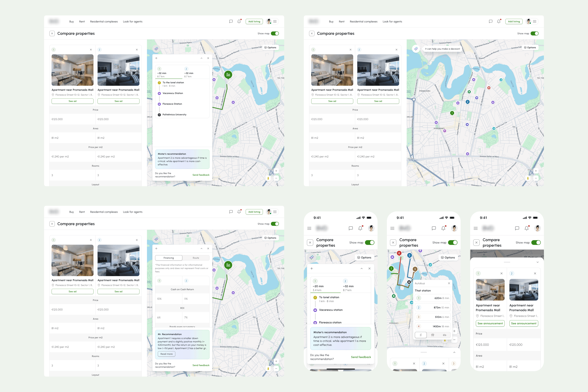Toggle Show map on screen with decision tooltip
588x392 pixels.
click(534, 33)
